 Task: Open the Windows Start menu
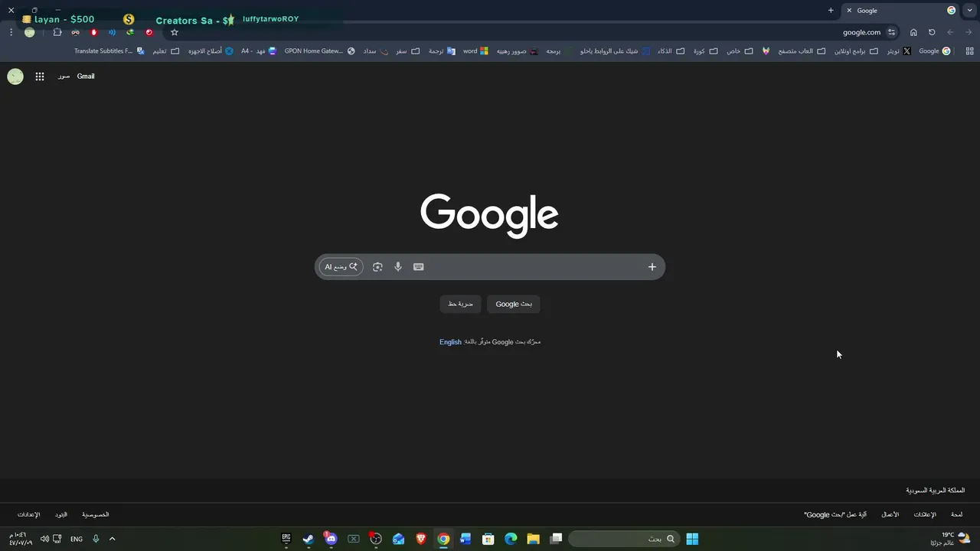[692, 539]
